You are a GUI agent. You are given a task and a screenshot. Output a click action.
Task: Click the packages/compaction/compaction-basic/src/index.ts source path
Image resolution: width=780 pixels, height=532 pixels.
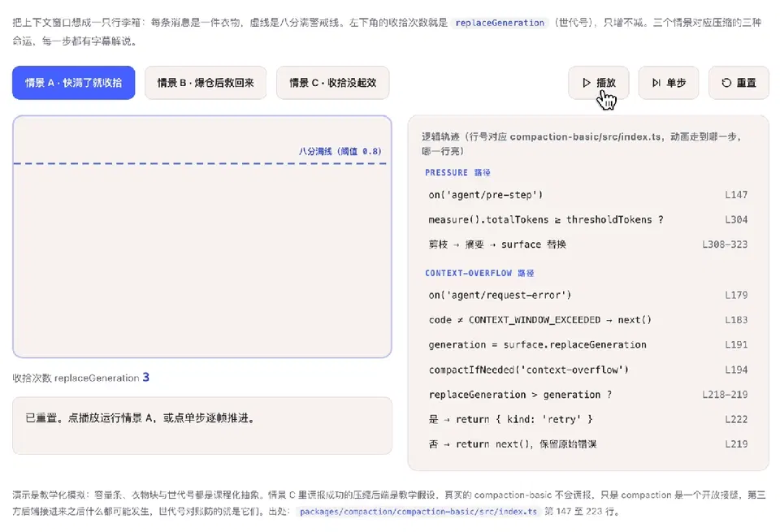(x=418, y=511)
